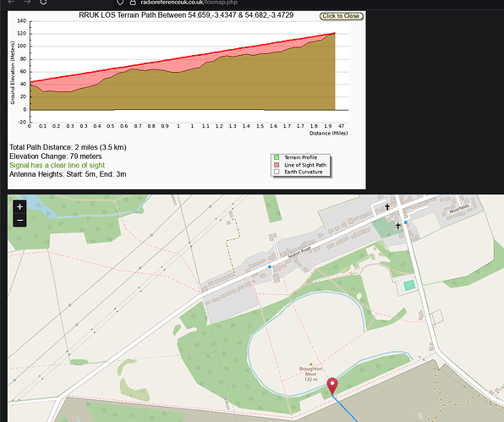Click the green Terrain Profile legend swatch

(x=277, y=157)
